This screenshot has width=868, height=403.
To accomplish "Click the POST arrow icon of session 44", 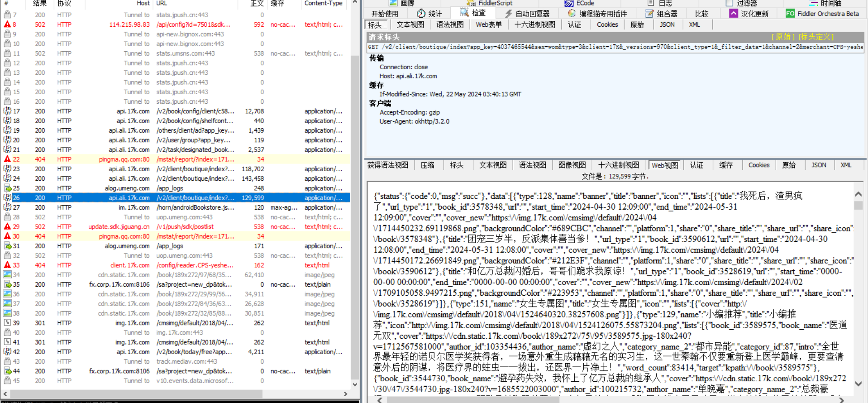I will (7, 371).
